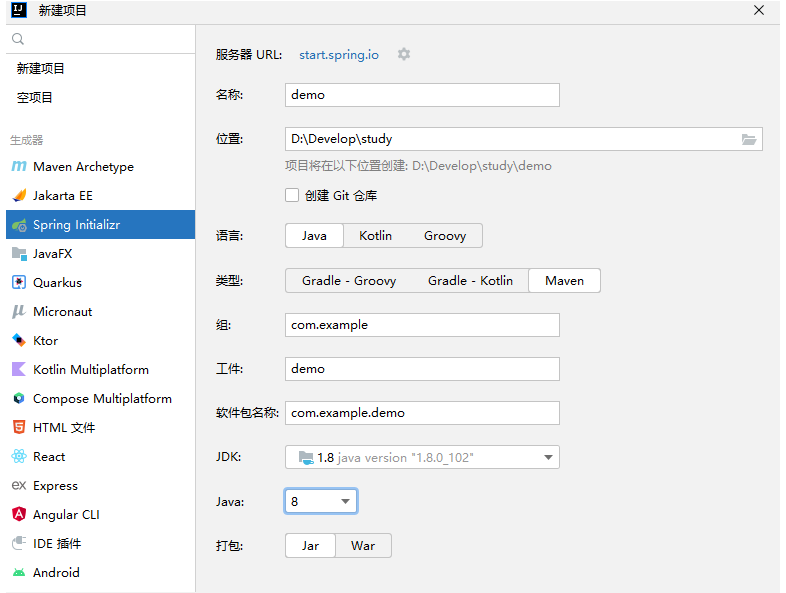Click the search box in sidebar
The image size is (786, 593).
click(100, 39)
